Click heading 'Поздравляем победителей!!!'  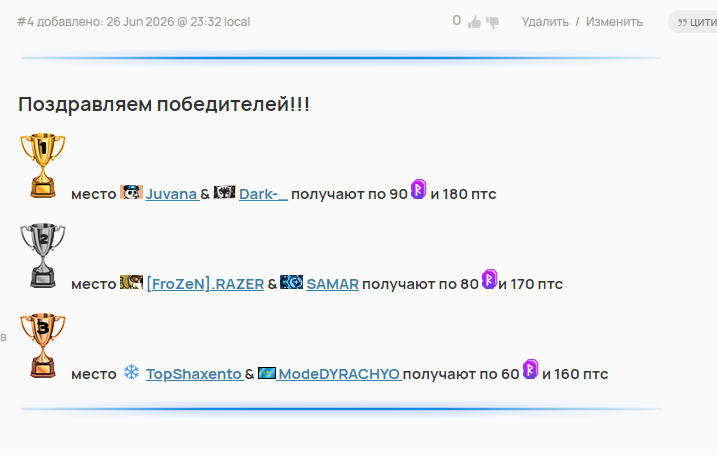pos(164,104)
